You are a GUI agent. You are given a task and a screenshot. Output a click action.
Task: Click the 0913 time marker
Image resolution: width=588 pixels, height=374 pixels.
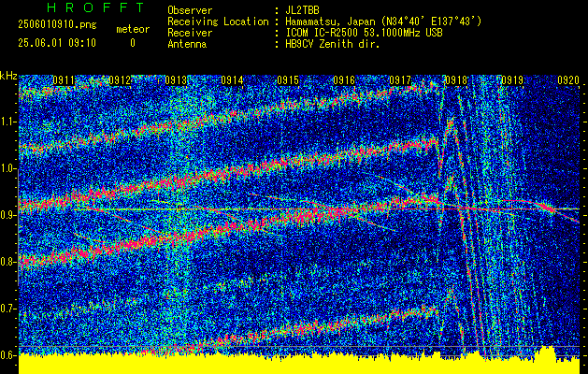tap(176, 79)
